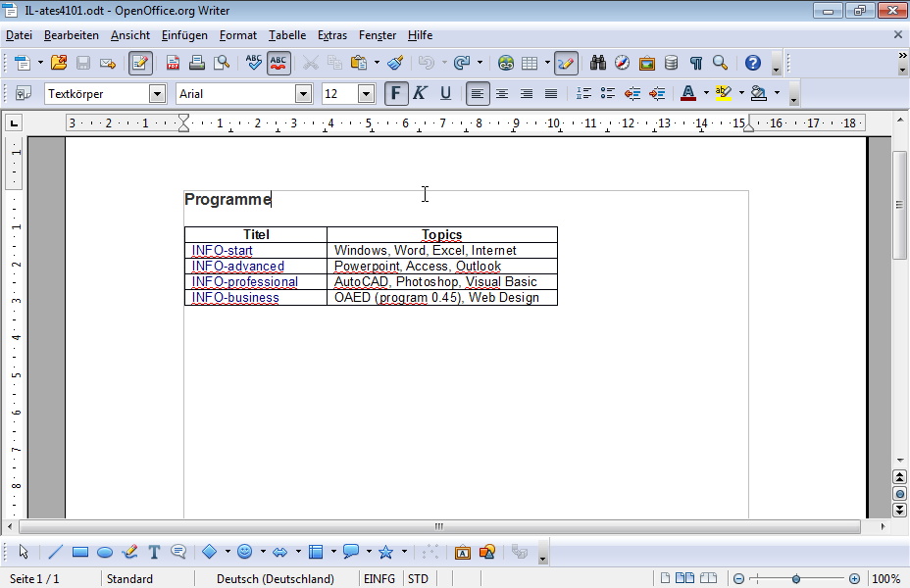Select the Format Paintbrush icon
The width and height of the screenshot is (910, 588).
pyautogui.click(x=396, y=63)
